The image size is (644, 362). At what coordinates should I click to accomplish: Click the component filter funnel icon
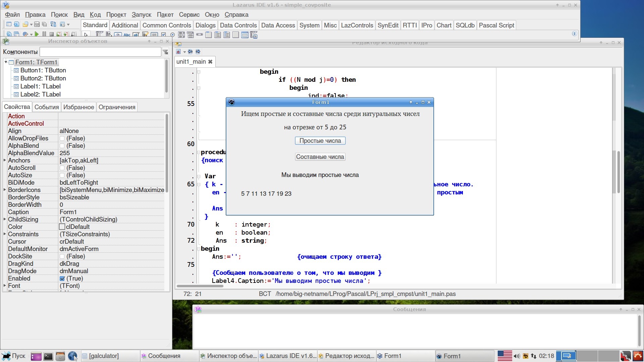click(x=165, y=52)
